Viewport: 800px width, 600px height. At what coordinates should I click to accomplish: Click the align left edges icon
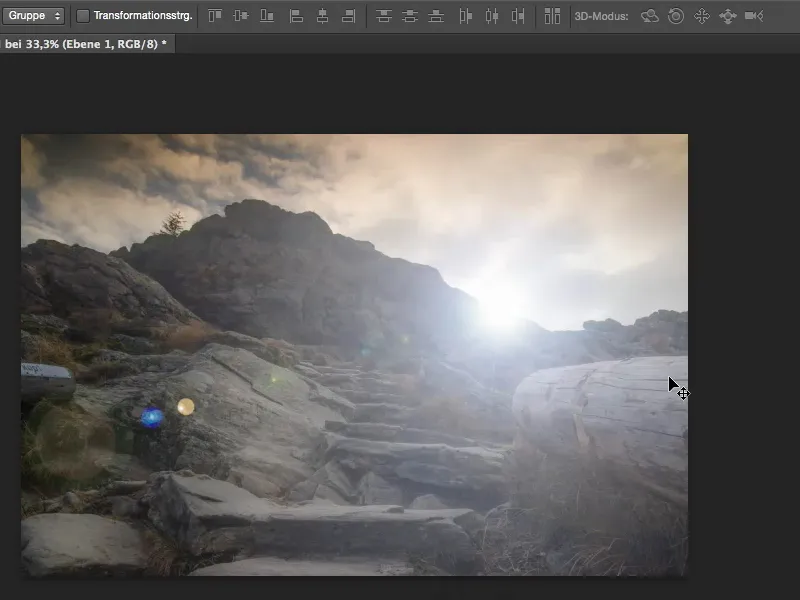coord(296,16)
